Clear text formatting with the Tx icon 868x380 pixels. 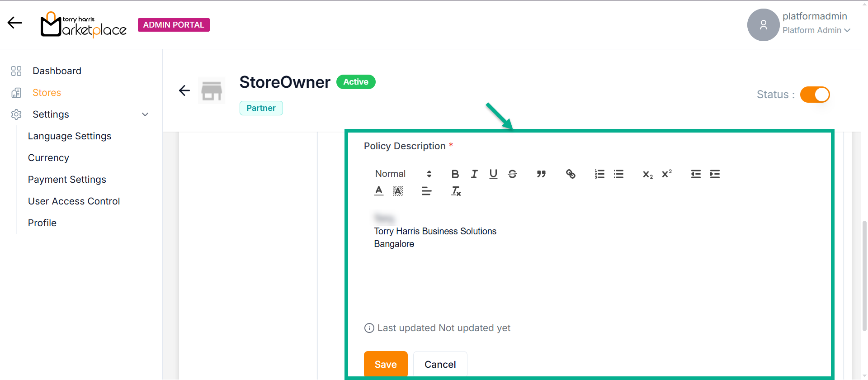point(456,191)
